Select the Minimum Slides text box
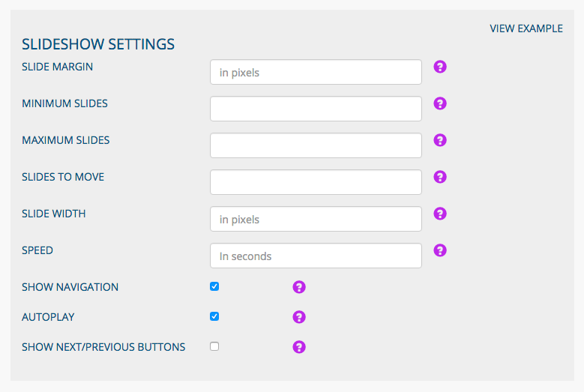This screenshot has height=392, width=584. 316,109
